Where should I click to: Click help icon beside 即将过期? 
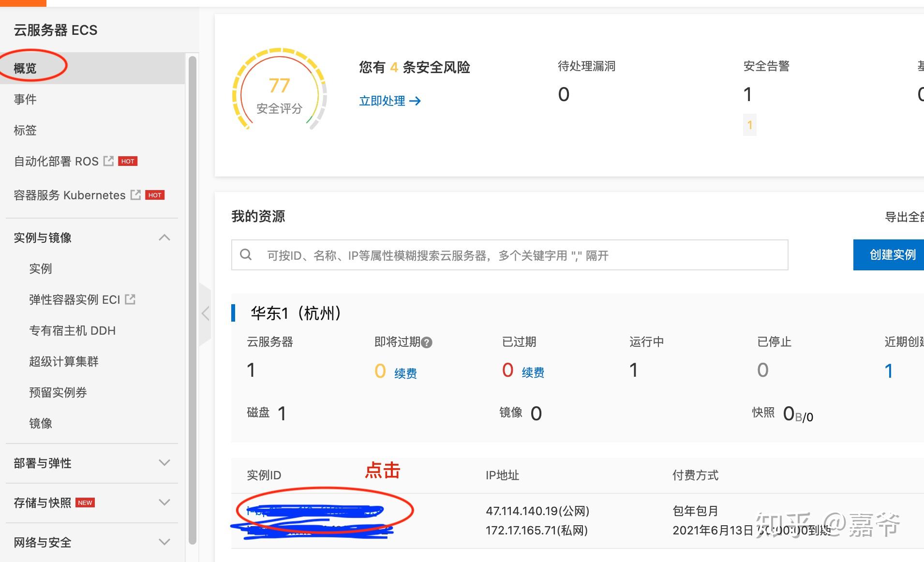(427, 343)
